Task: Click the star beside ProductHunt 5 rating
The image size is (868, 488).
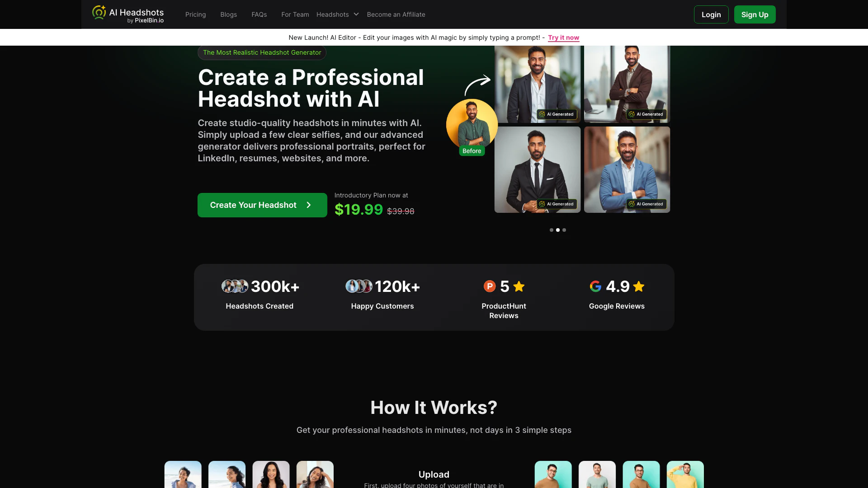Action: pyautogui.click(x=519, y=286)
